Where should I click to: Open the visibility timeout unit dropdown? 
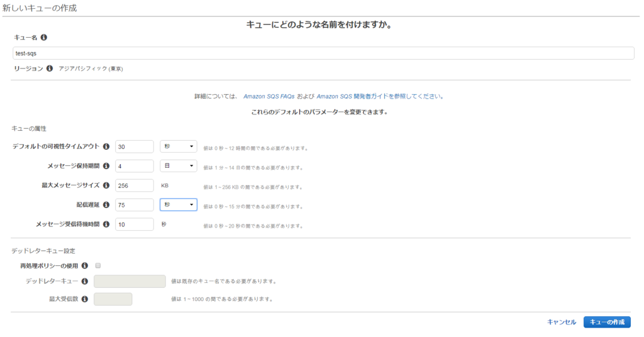tap(178, 146)
